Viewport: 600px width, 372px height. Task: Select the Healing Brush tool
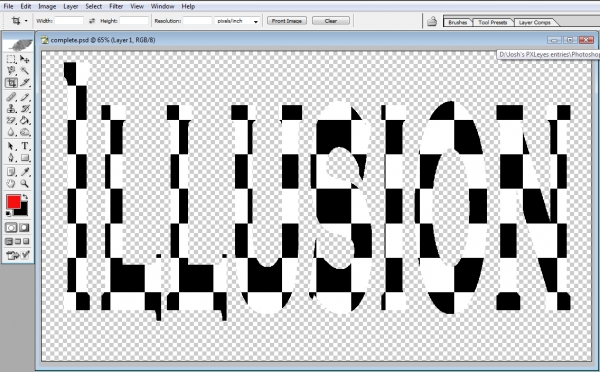[x=11, y=97]
